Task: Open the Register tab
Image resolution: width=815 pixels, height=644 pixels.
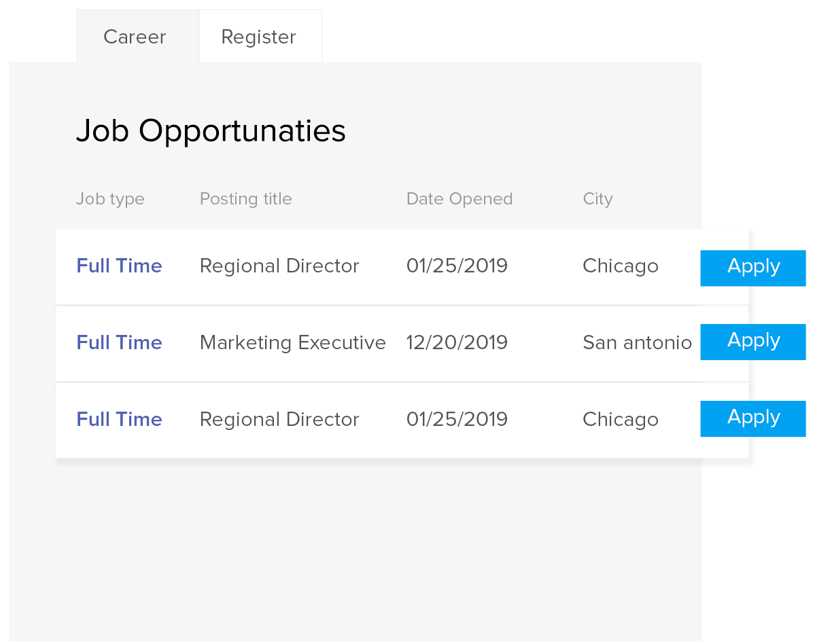Action: coord(259,37)
